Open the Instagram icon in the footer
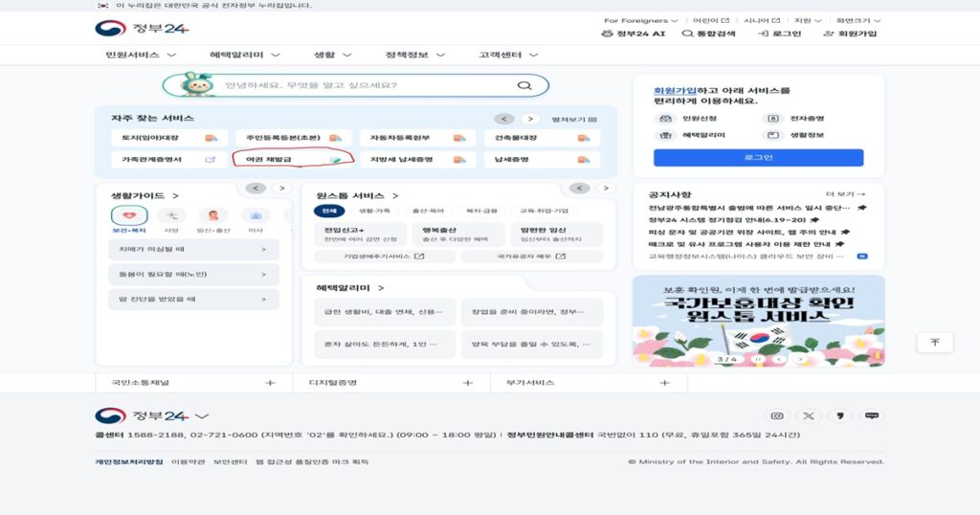Image resolution: width=980 pixels, height=515 pixels. point(777,415)
